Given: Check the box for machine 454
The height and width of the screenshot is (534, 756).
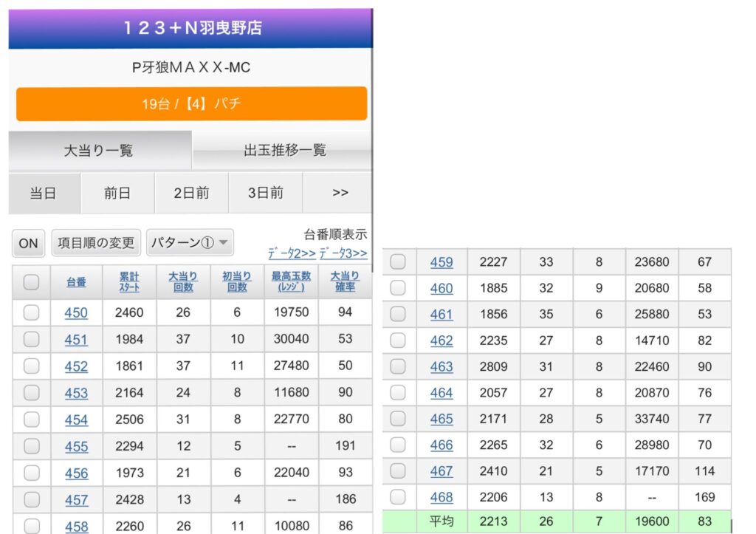Looking at the screenshot, I should coord(31,420).
